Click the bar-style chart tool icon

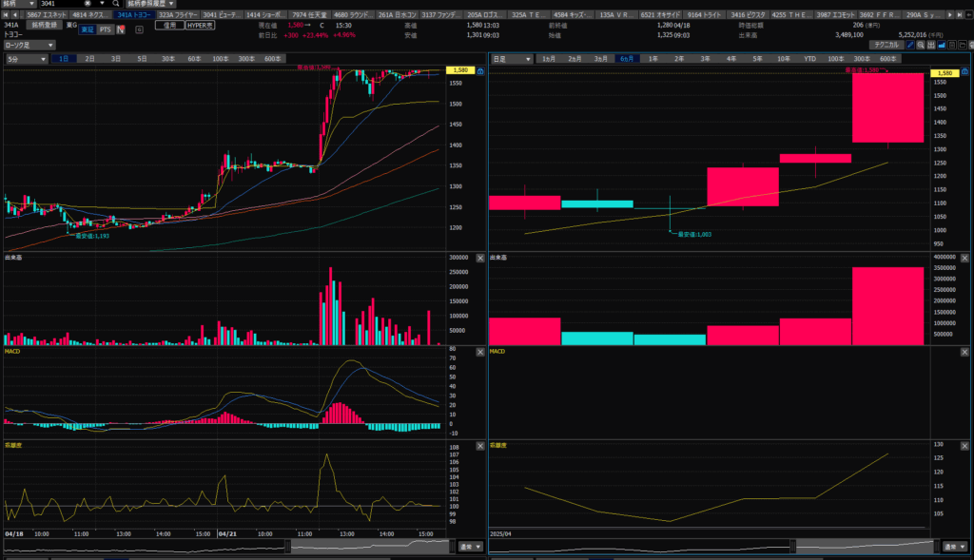click(931, 45)
